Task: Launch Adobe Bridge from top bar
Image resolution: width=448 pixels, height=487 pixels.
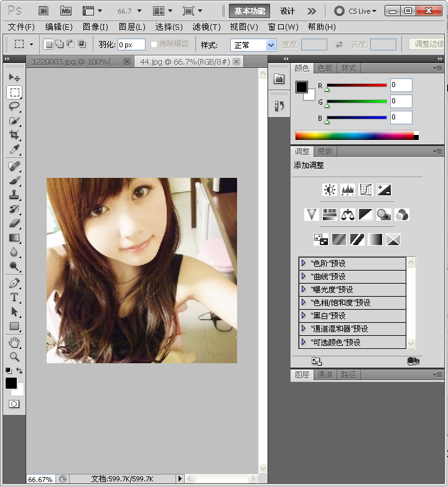Action: [x=43, y=11]
